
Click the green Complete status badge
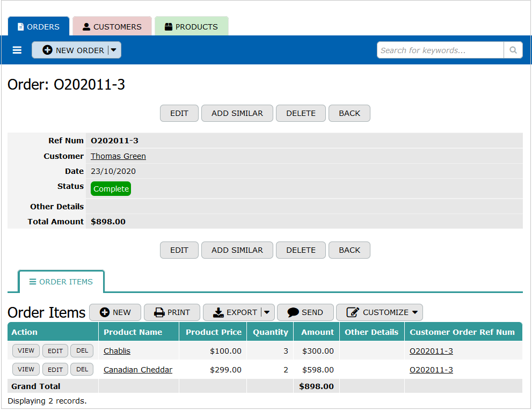(x=111, y=189)
